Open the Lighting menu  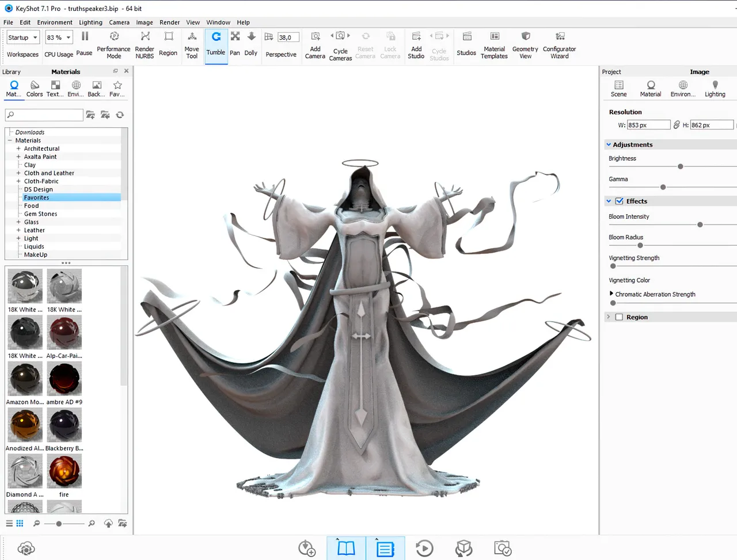(90, 22)
